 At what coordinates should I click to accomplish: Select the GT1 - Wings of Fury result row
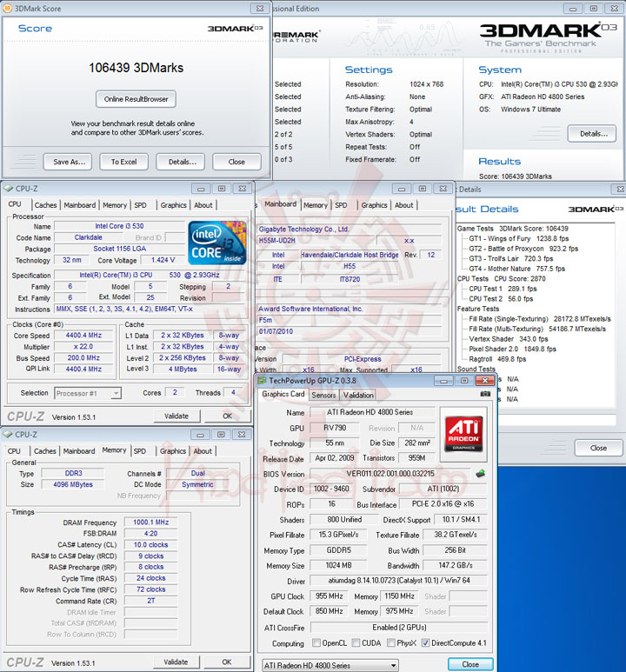tap(518, 239)
